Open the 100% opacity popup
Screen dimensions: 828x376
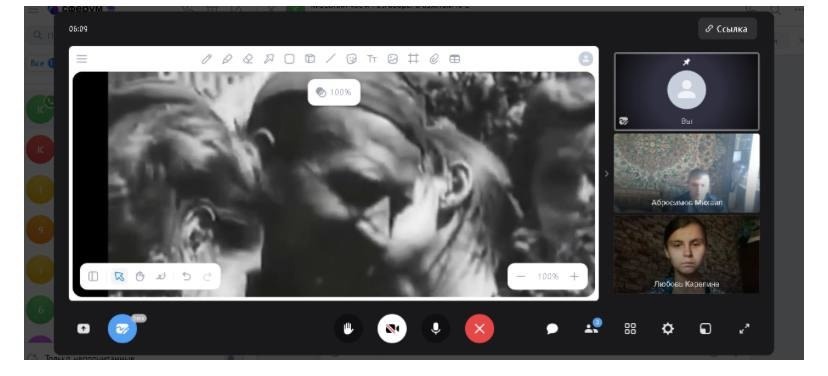pos(334,92)
